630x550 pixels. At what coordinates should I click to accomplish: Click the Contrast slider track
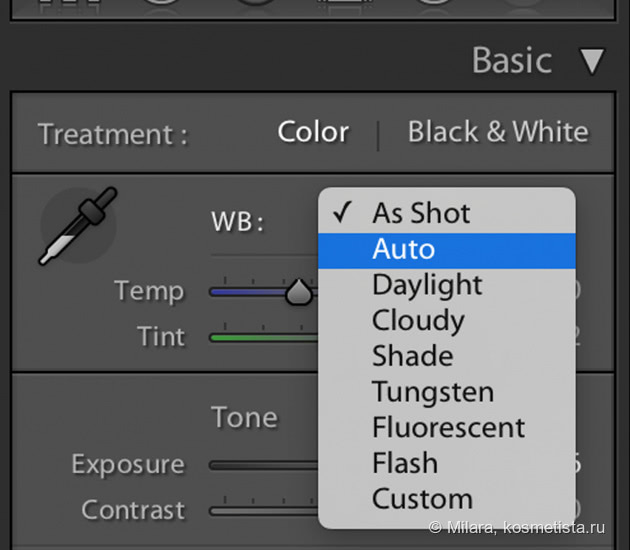coord(264,511)
